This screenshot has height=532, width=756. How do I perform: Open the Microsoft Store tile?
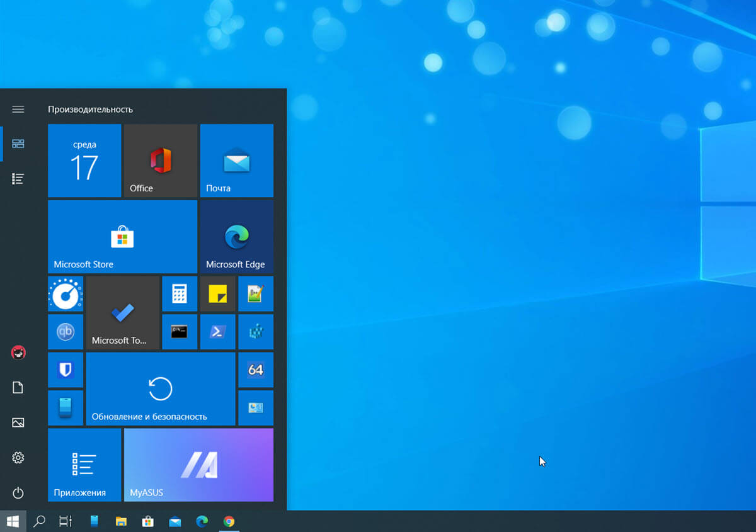(122, 236)
